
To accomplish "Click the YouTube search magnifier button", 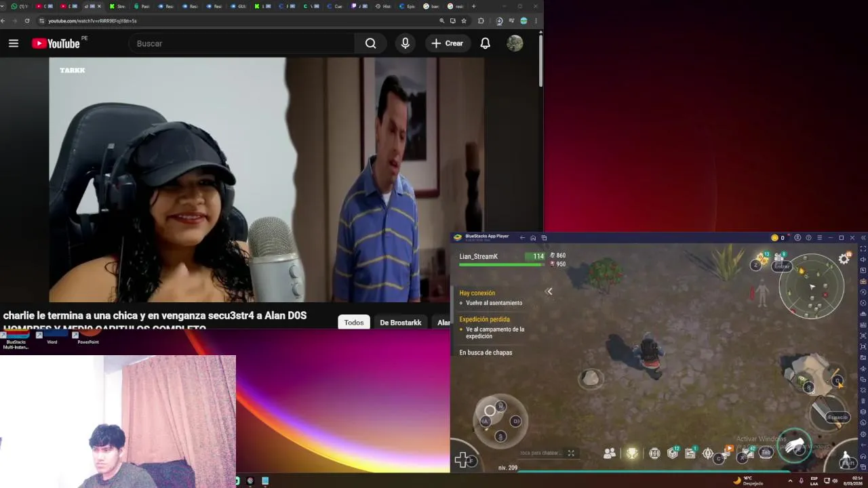I will 370,43.
